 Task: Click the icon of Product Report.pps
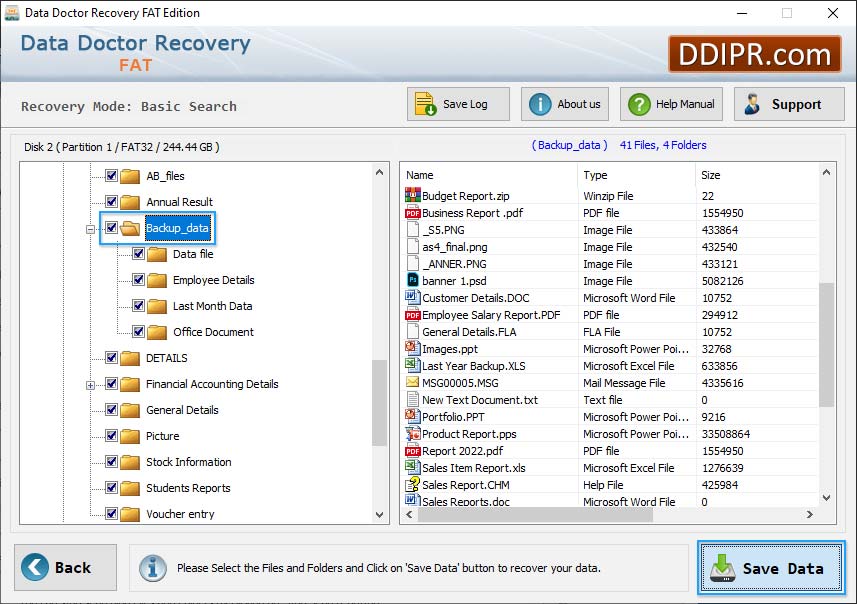point(413,433)
